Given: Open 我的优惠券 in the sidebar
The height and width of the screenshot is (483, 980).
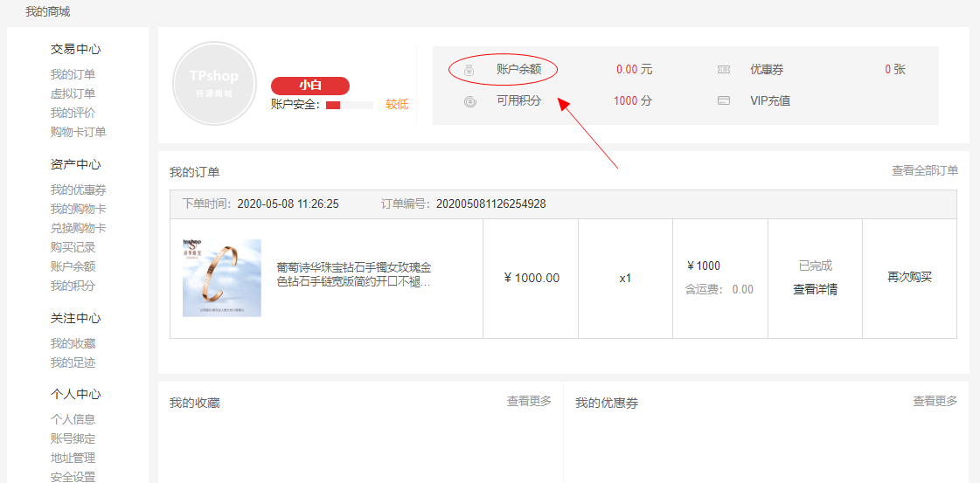Looking at the screenshot, I should click(x=79, y=190).
